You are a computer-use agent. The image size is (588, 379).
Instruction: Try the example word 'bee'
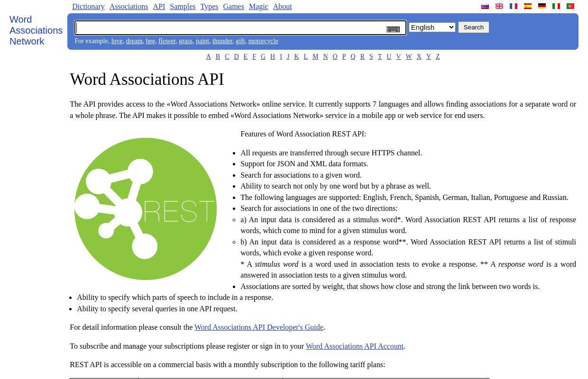[x=150, y=41]
